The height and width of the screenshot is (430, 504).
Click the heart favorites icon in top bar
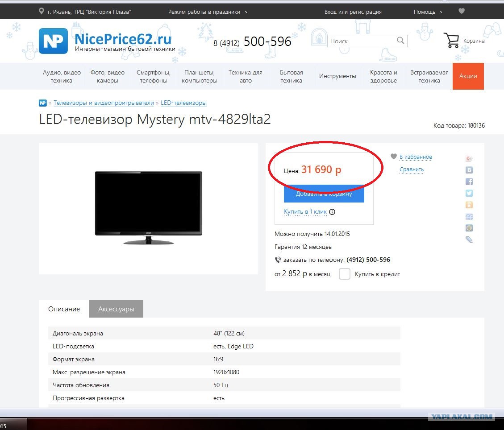462,11
